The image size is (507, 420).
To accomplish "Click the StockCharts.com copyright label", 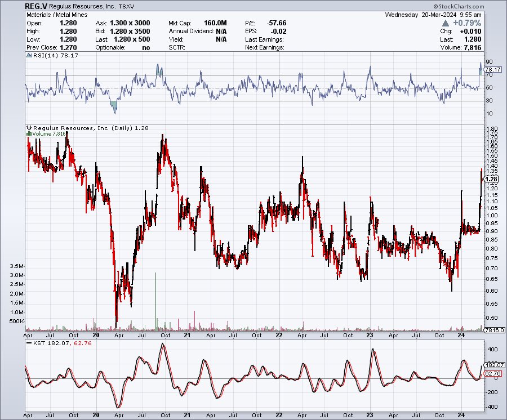I will 459,6.
